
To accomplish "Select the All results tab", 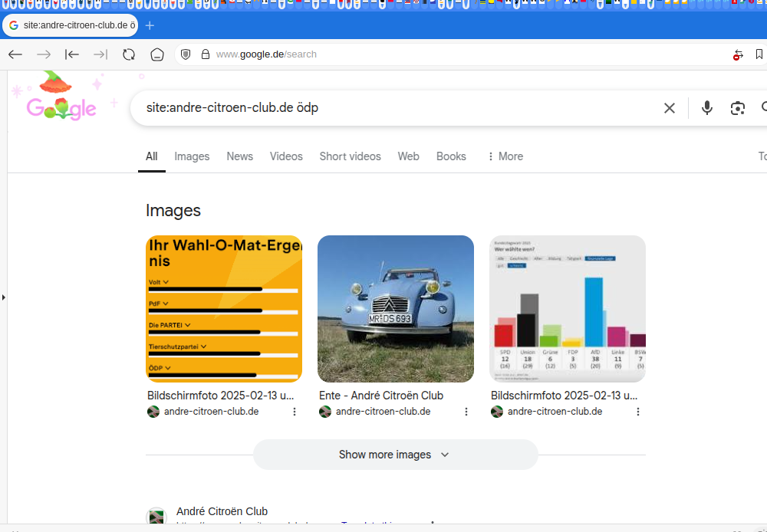I will pyautogui.click(x=152, y=156).
